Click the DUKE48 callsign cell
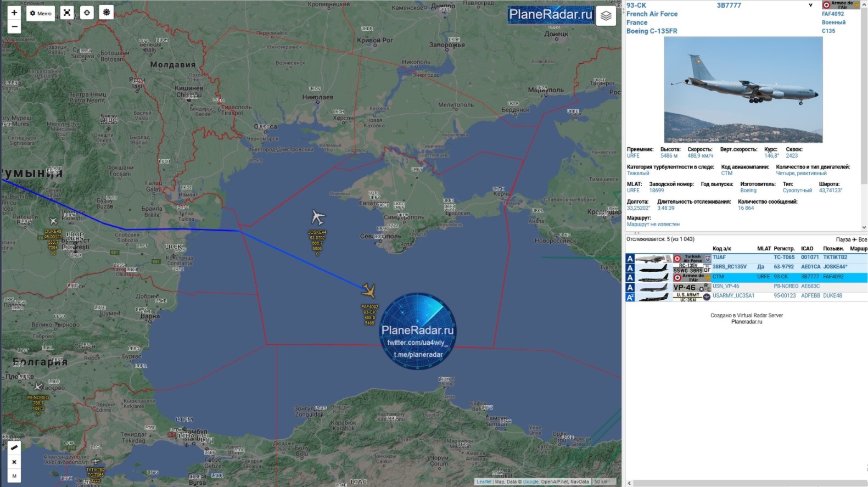868x487 pixels. coord(832,296)
